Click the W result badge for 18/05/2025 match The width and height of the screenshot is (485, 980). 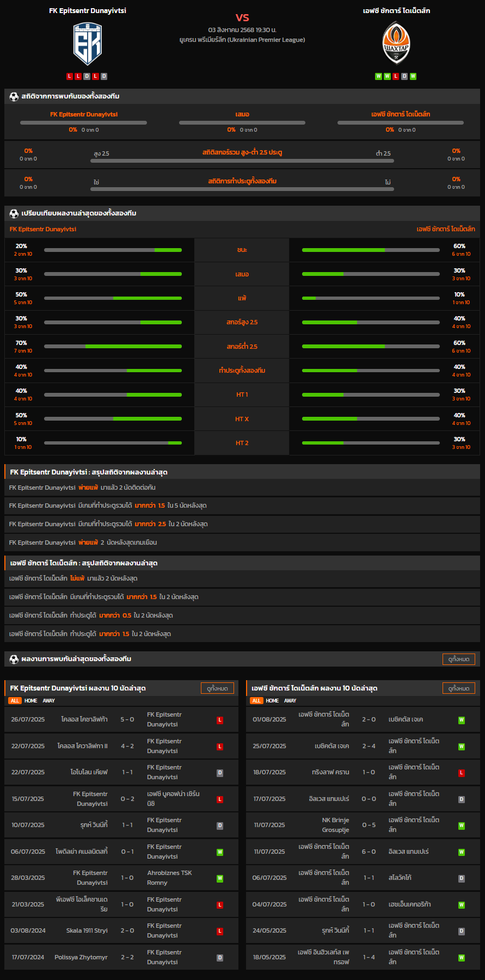click(462, 958)
